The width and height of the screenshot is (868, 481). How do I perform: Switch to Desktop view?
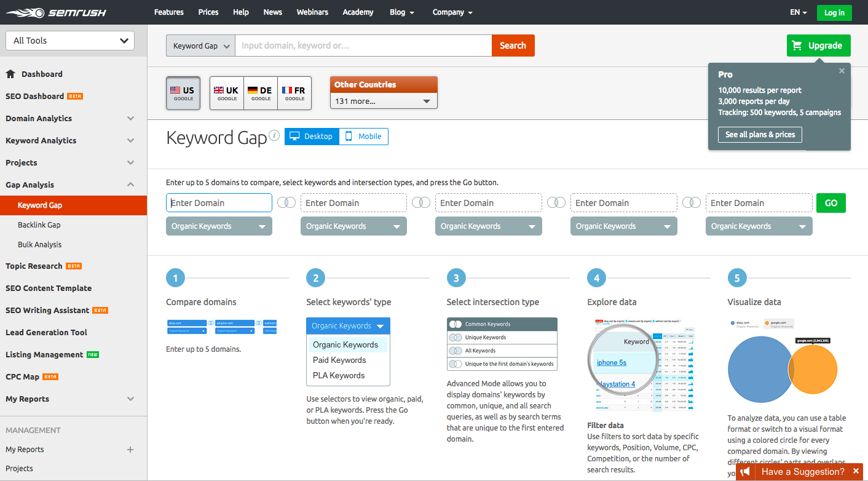312,137
